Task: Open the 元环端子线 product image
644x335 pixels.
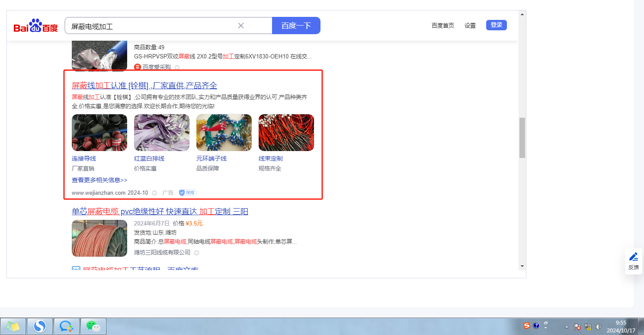Action: [x=224, y=132]
